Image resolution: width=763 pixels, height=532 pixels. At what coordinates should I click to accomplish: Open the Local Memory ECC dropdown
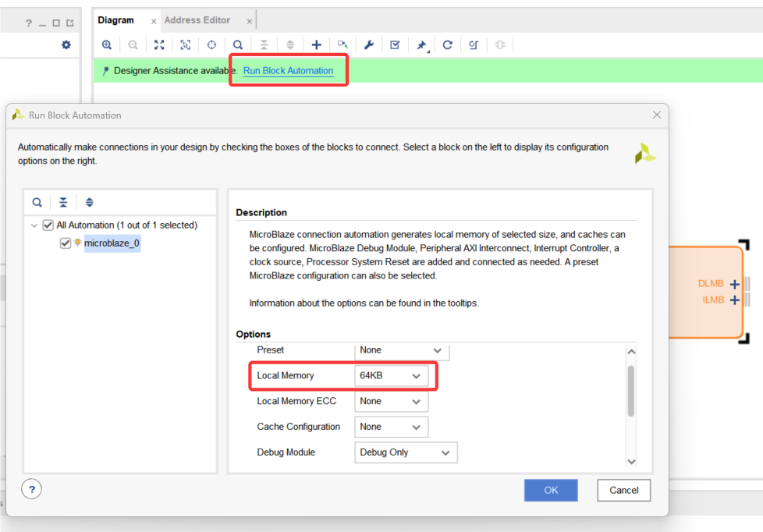pyautogui.click(x=391, y=401)
